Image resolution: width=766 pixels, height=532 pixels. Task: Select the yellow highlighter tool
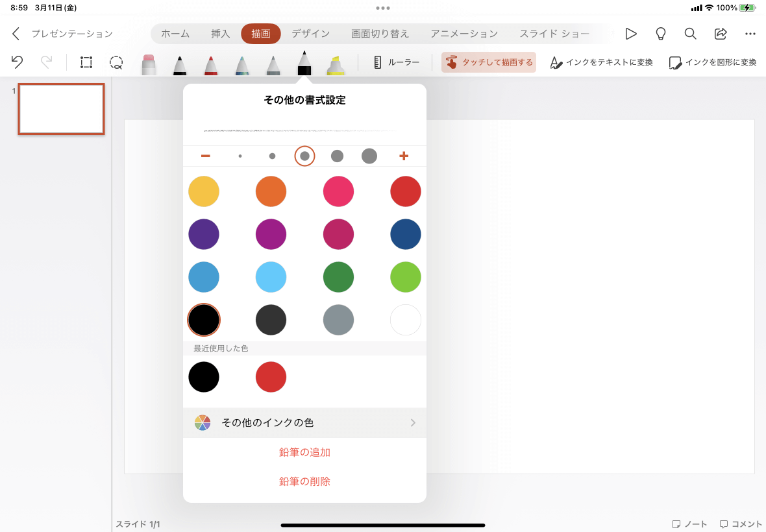[x=335, y=65]
